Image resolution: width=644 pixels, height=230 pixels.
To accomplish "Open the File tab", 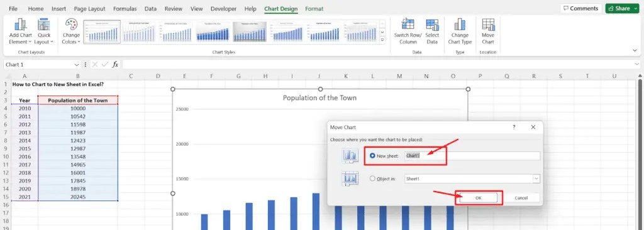I will pos(13,9).
